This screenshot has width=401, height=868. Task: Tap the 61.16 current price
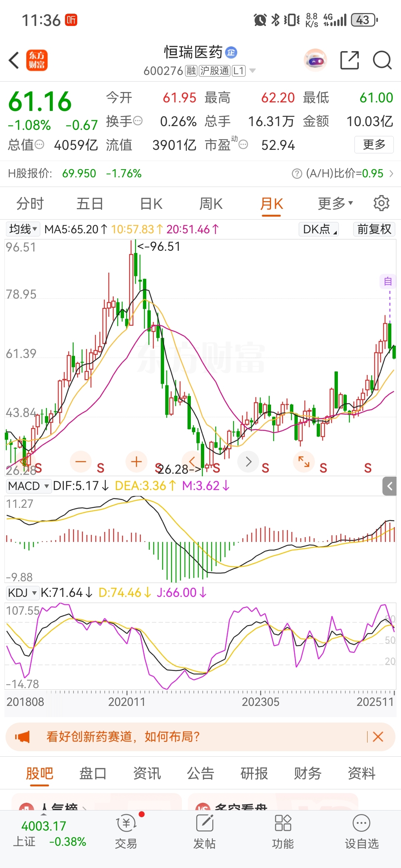pyautogui.click(x=40, y=101)
